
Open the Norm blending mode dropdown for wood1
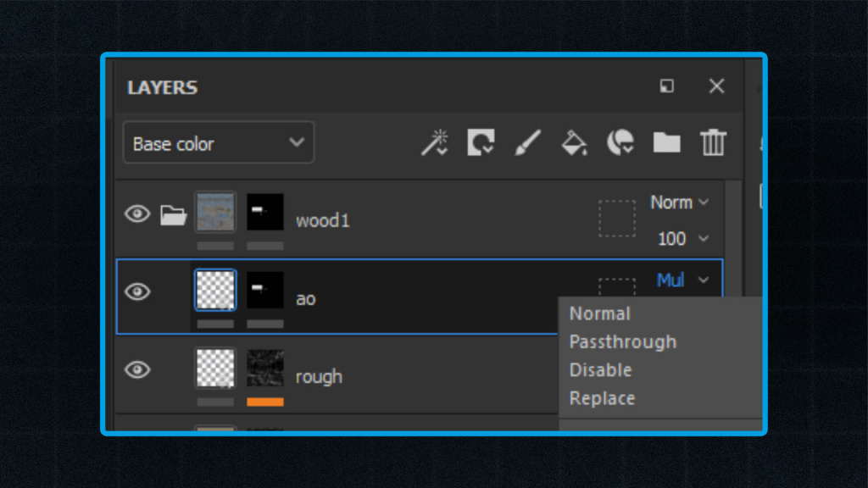tap(679, 202)
